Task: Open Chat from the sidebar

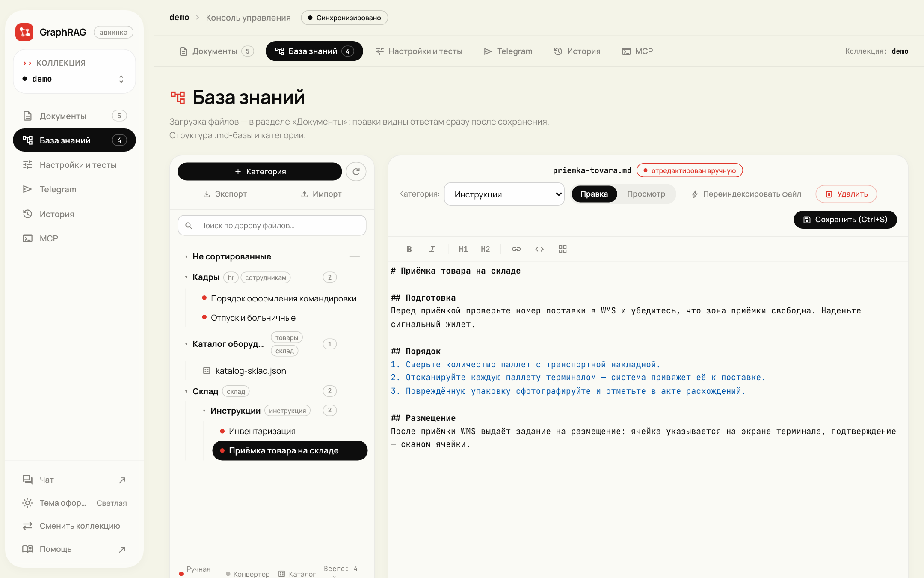Action: (x=74, y=480)
